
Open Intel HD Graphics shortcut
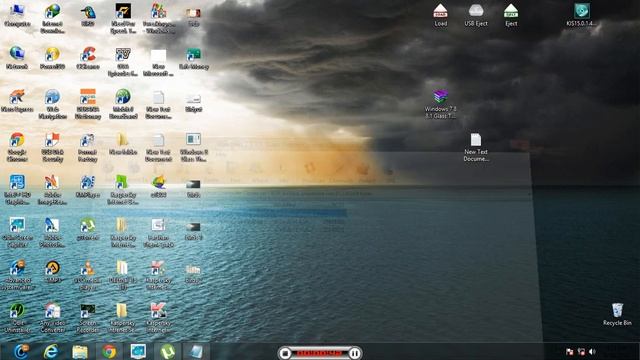click(x=17, y=190)
